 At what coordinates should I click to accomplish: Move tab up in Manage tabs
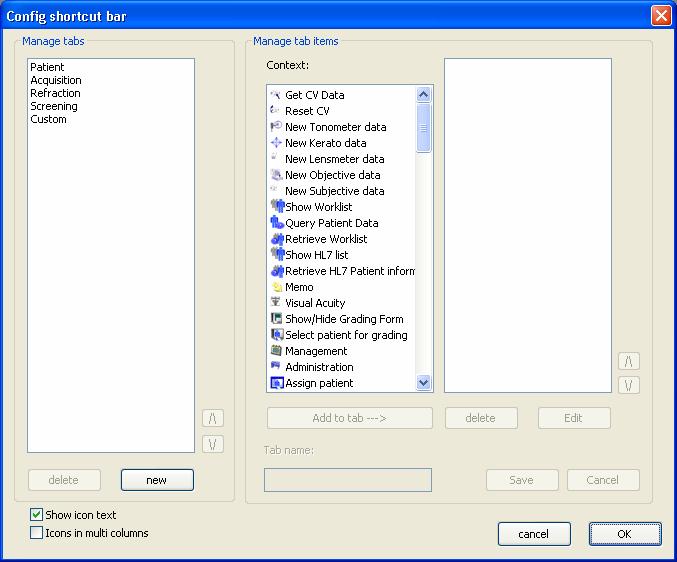coord(213,418)
